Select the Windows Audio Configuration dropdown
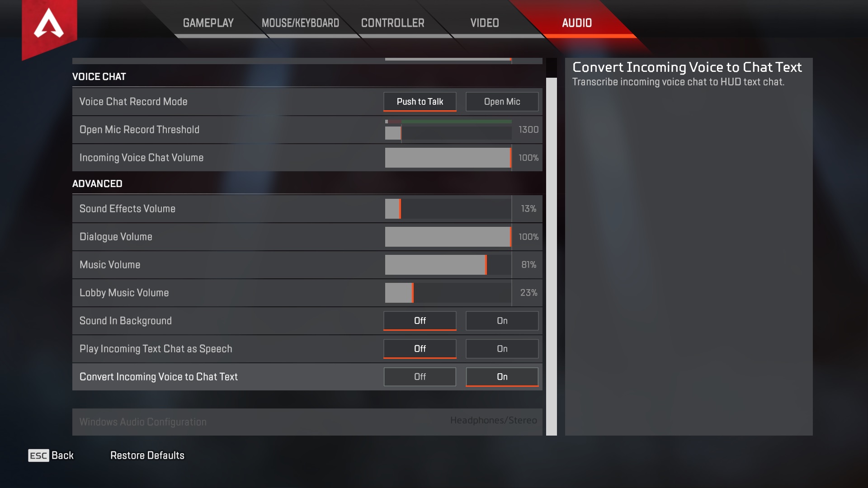The width and height of the screenshot is (868, 488). (494, 421)
